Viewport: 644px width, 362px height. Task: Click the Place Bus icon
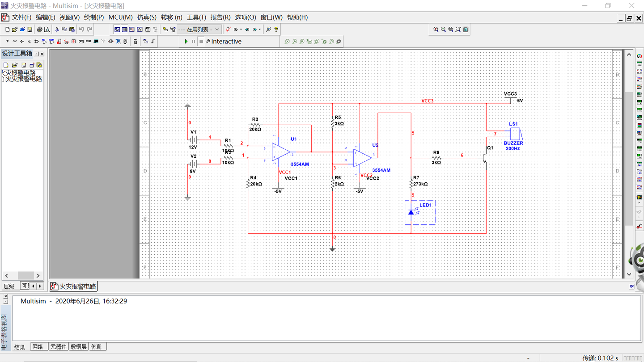click(x=153, y=41)
